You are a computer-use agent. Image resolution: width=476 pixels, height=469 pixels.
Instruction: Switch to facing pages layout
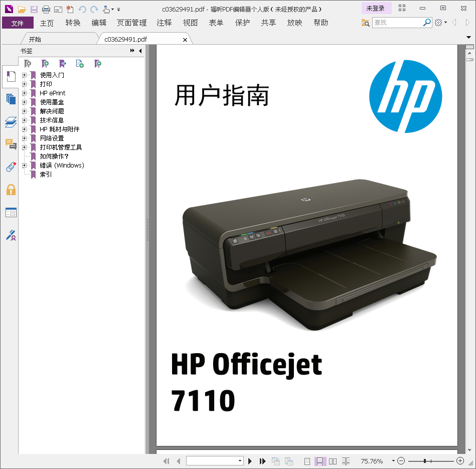coord(333,461)
